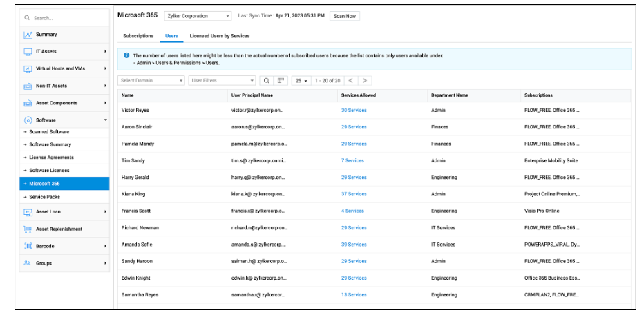Viewport: 644px width, 315px height.
Task: Click the search icon in the users toolbar
Action: (267, 81)
